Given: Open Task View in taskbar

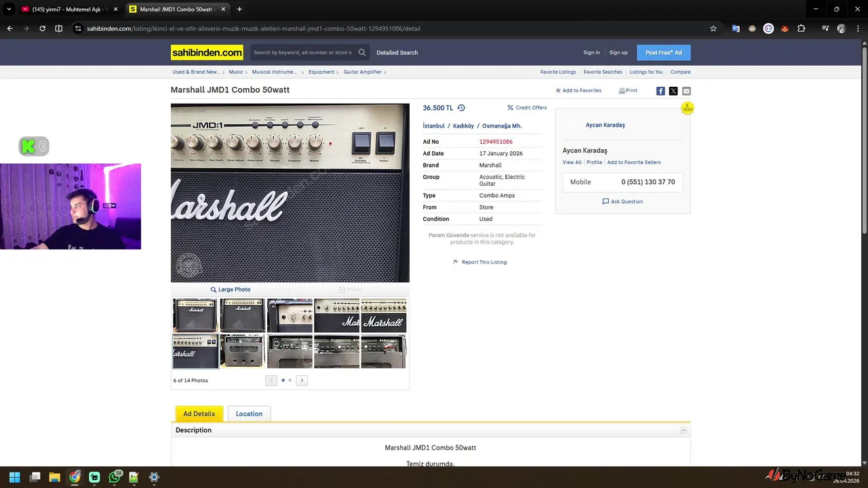Looking at the screenshot, I should [35, 477].
